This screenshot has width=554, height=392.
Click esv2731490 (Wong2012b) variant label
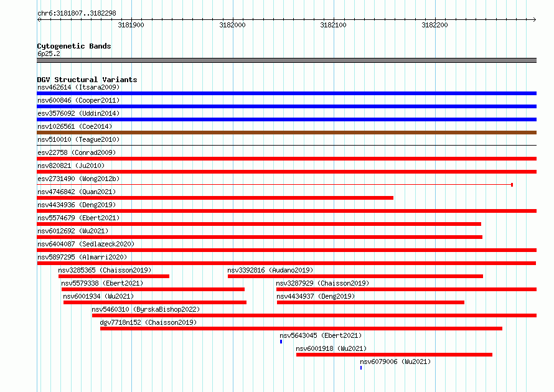[78, 179]
